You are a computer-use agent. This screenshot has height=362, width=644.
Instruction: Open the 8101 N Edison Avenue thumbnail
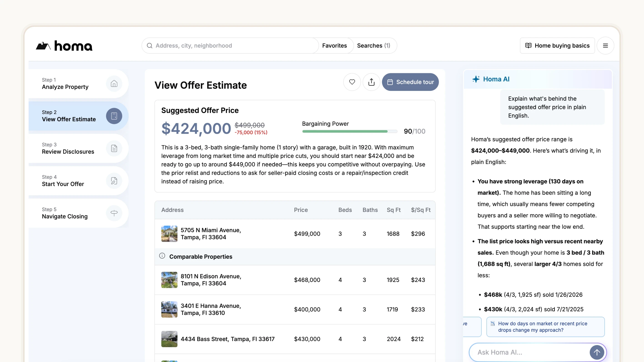click(x=169, y=280)
